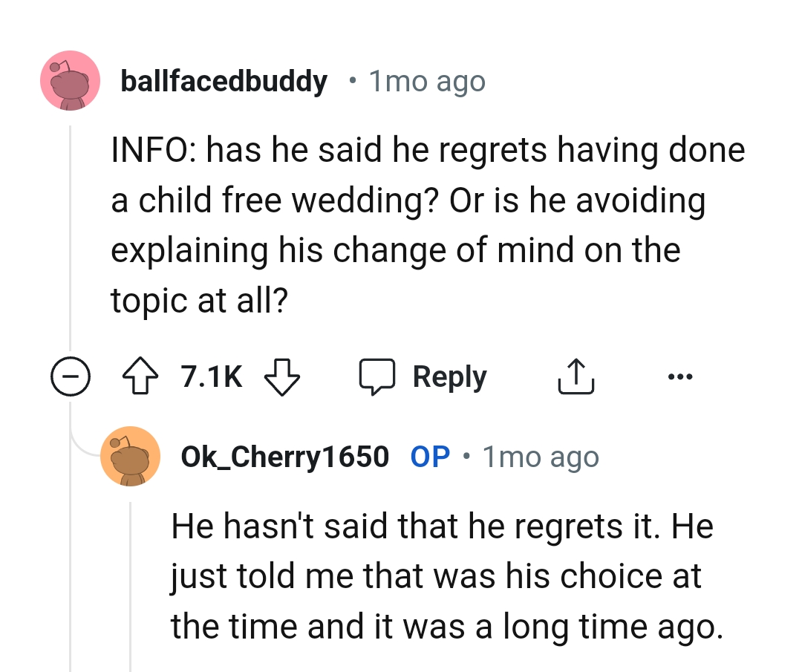Click the speech-bubble Reply icon
Viewport: 802px width, 672px height.
[x=379, y=376]
